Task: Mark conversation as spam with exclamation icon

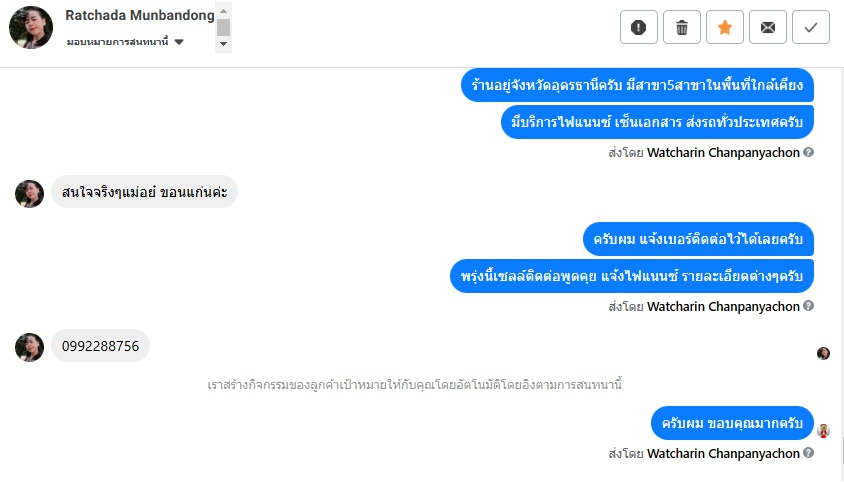Action: tap(639, 28)
